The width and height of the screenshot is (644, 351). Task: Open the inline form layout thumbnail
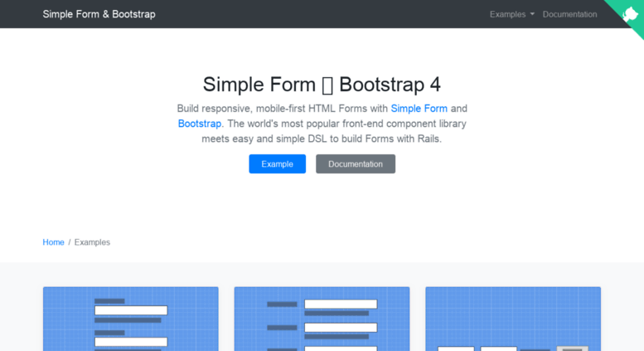[x=513, y=319]
